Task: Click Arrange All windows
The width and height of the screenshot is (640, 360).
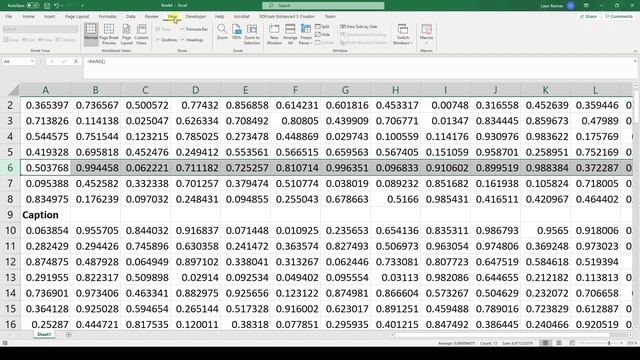Action: coord(290,33)
